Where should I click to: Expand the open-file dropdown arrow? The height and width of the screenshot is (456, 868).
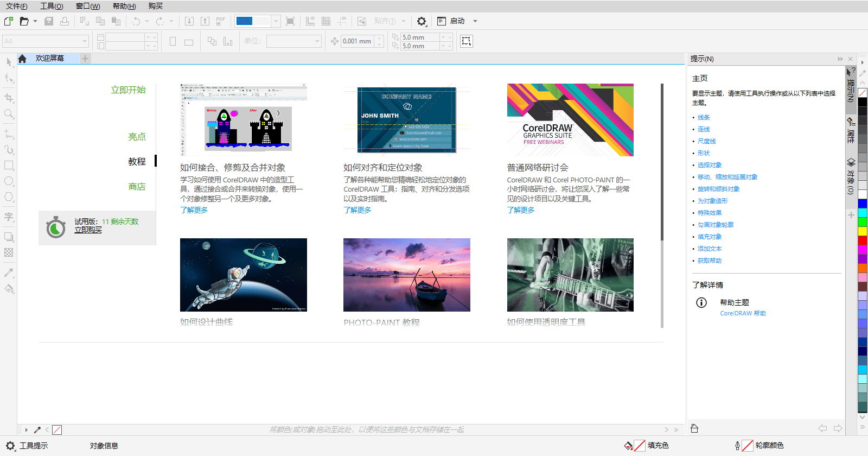[x=35, y=21]
